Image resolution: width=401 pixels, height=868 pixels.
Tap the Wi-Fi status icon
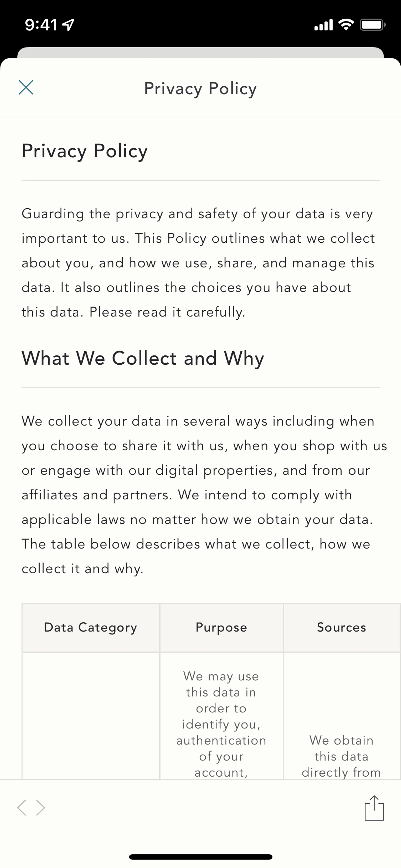[346, 25]
